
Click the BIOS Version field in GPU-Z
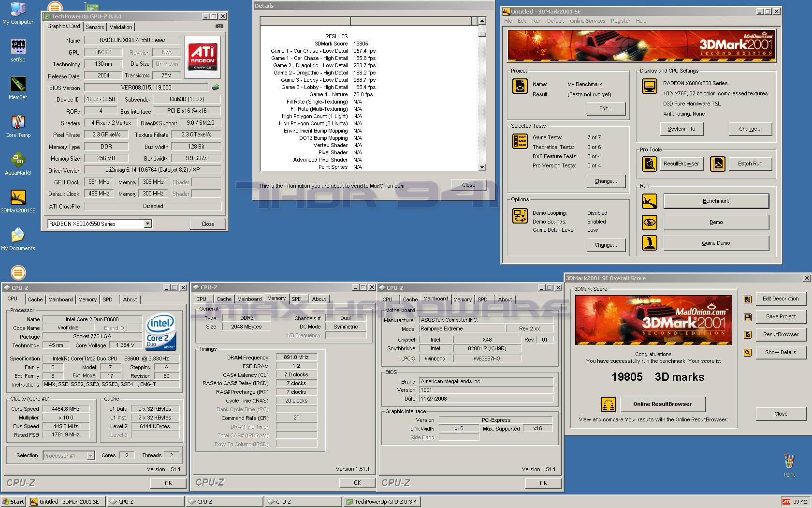(x=146, y=88)
